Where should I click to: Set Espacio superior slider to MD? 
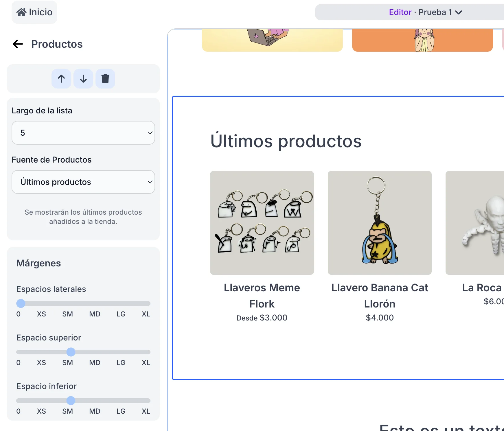click(x=95, y=352)
